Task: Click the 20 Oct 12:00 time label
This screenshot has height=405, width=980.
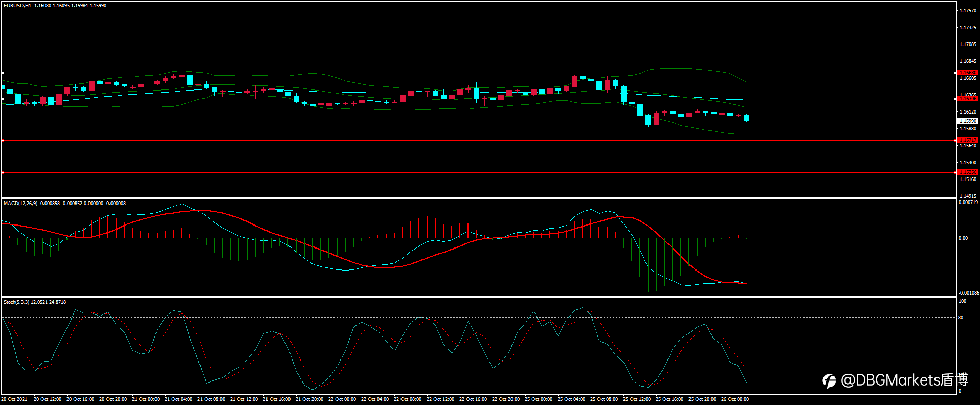Action: tap(48, 399)
